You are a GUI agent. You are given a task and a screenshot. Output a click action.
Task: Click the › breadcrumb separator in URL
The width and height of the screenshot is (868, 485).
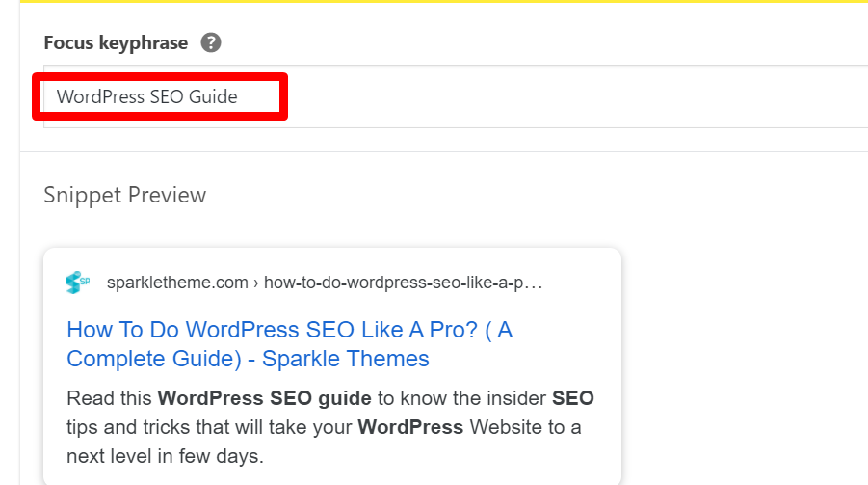(x=255, y=283)
